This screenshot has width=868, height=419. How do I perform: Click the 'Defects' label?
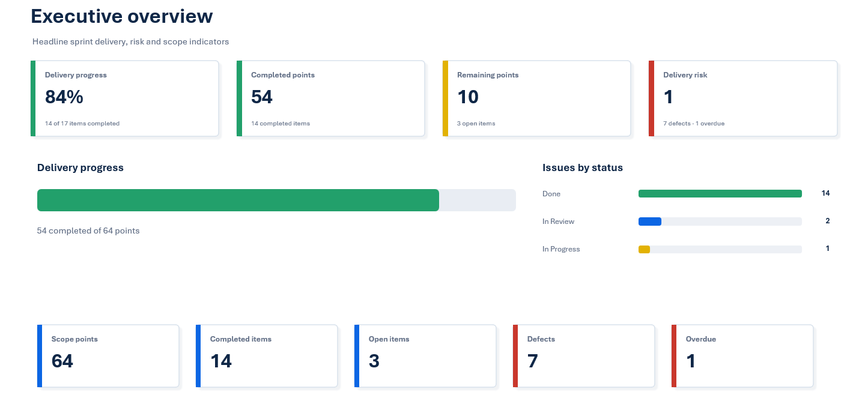coord(541,339)
